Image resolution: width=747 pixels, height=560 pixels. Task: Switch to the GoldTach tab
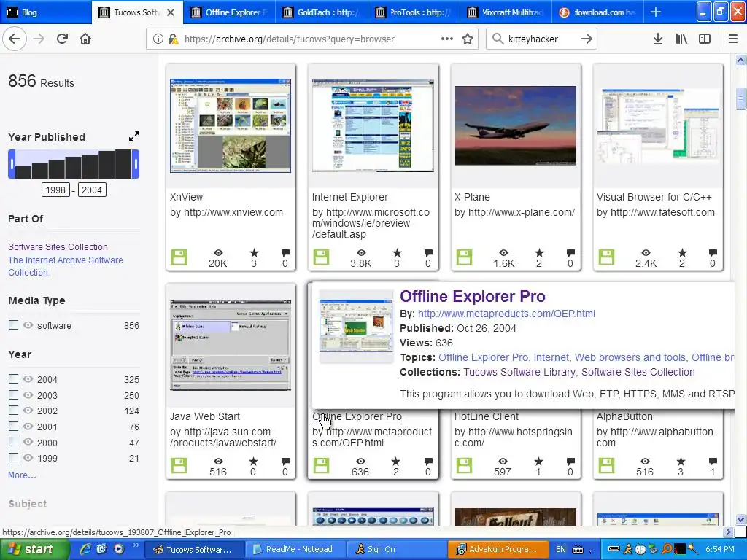(x=322, y=12)
